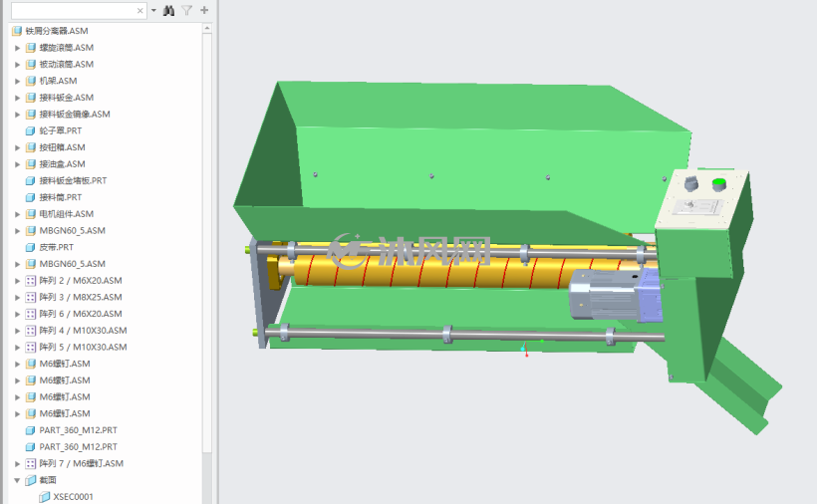This screenshot has height=504, width=817.
Task: Select the 阵列 6 / M6X20.ASM label
Action: point(81,314)
